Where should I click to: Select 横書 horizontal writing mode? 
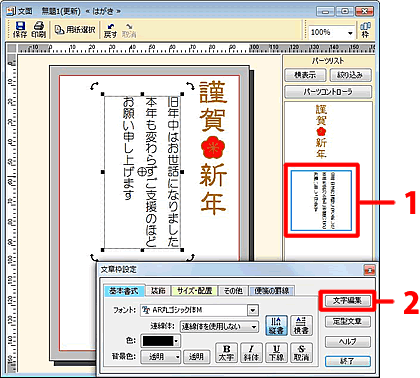tap(301, 325)
